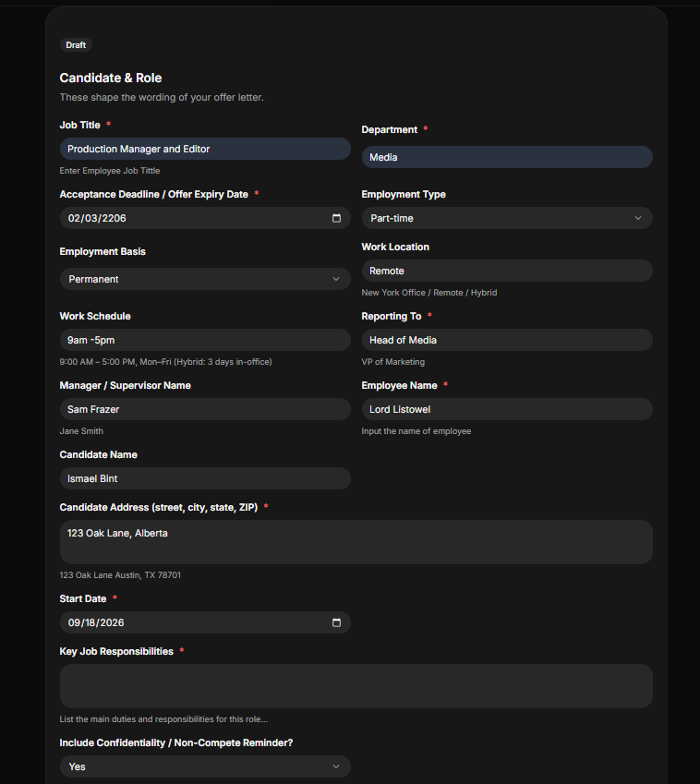Focus the Acceptance Deadline date field
The width and height of the screenshot is (700, 784).
click(x=205, y=218)
